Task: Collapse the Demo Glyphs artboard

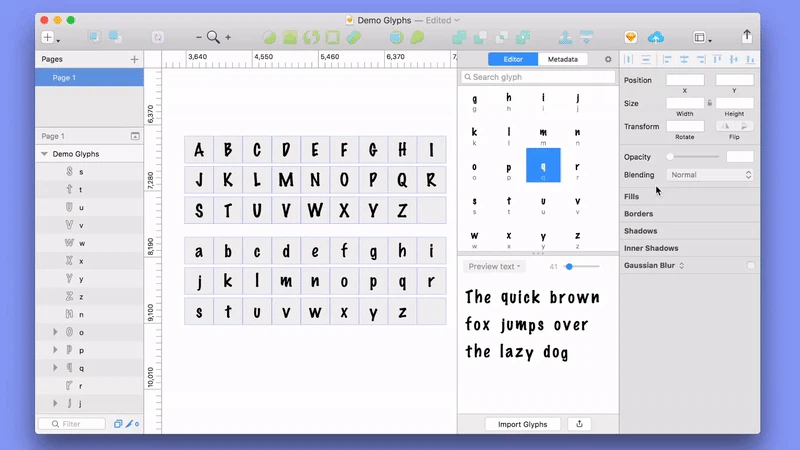Action: click(44, 154)
